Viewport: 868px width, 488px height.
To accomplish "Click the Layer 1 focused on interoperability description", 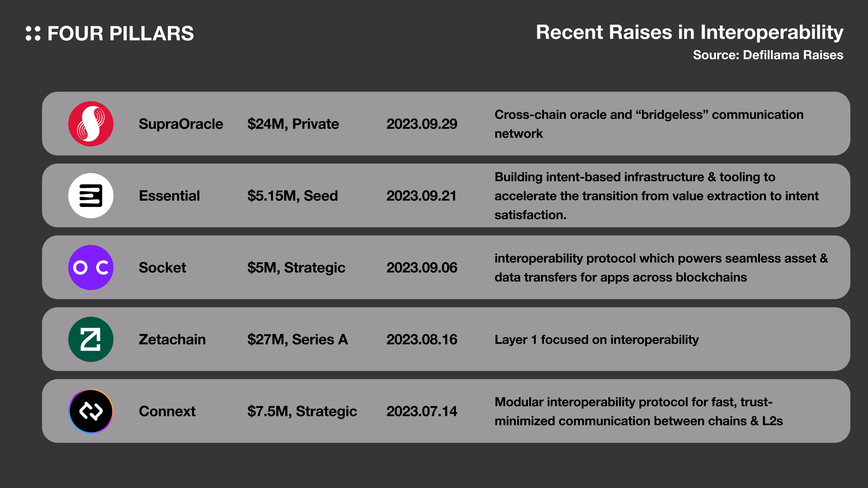I will (597, 340).
